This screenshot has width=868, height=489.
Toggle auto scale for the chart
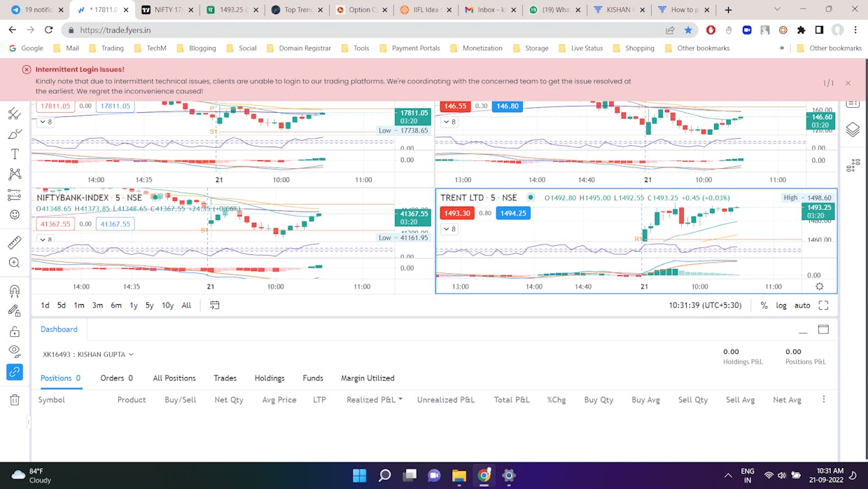click(802, 305)
